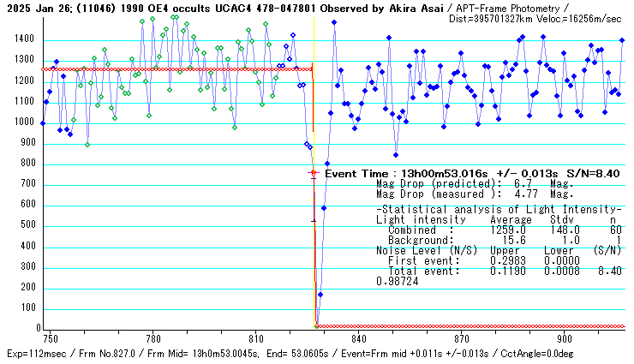Select the Statistical analysis header line
The height and width of the screenshot is (364, 634).
tap(499, 210)
